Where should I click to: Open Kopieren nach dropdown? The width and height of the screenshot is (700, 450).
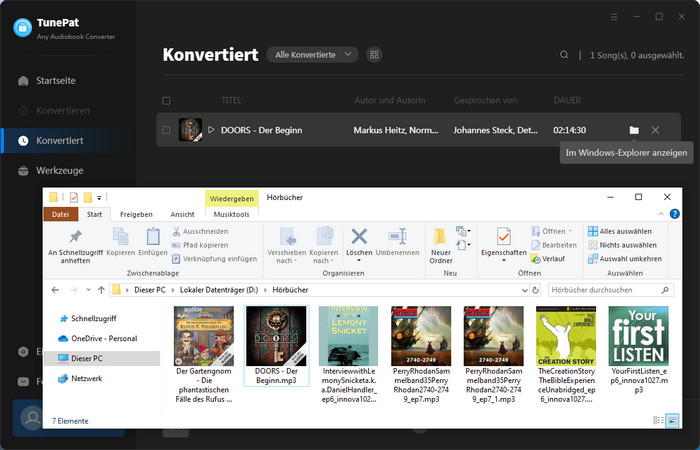(324, 246)
